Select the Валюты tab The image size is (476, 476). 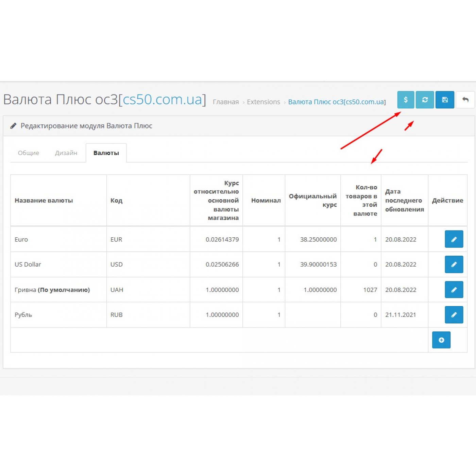click(106, 153)
